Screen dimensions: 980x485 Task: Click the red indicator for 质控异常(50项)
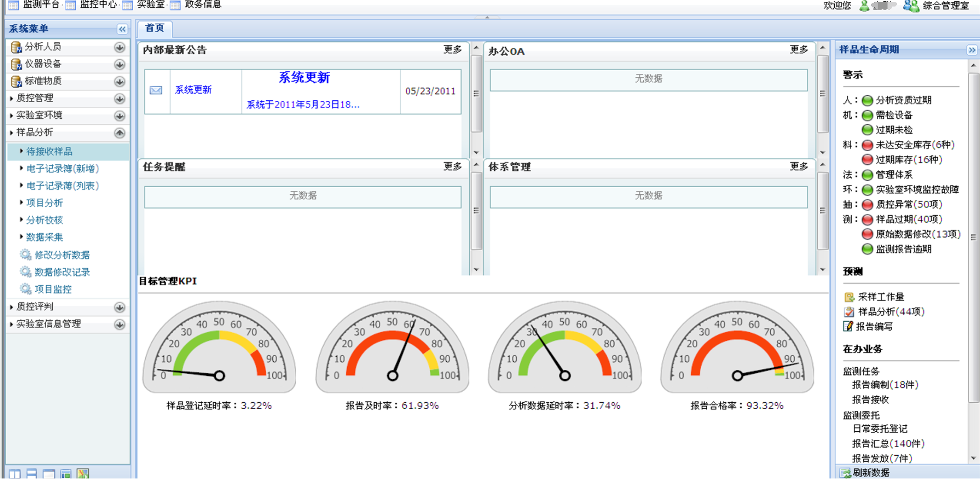tap(867, 204)
